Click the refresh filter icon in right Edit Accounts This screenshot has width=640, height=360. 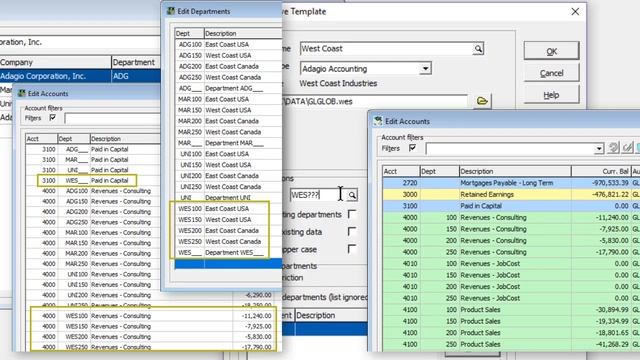coord(613,148)
